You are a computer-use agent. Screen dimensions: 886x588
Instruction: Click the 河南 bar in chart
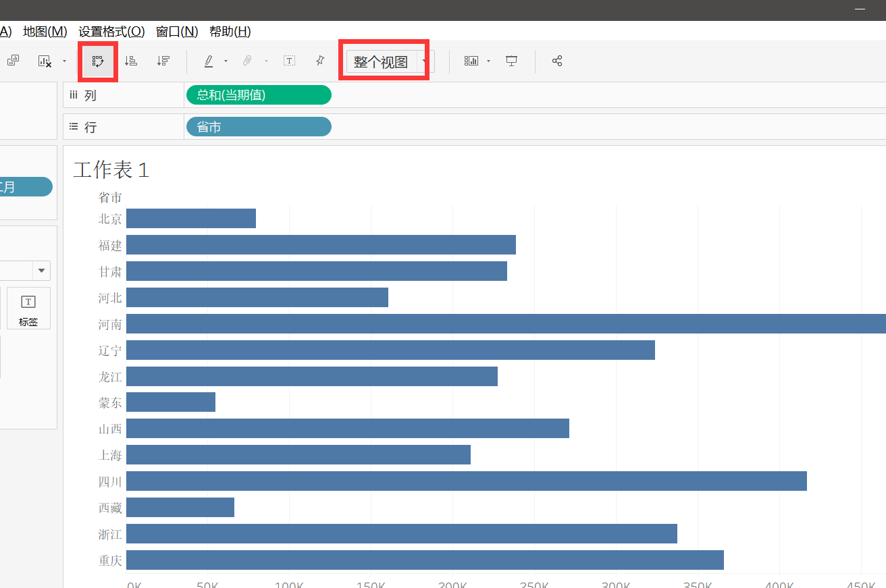coord(506,324)
